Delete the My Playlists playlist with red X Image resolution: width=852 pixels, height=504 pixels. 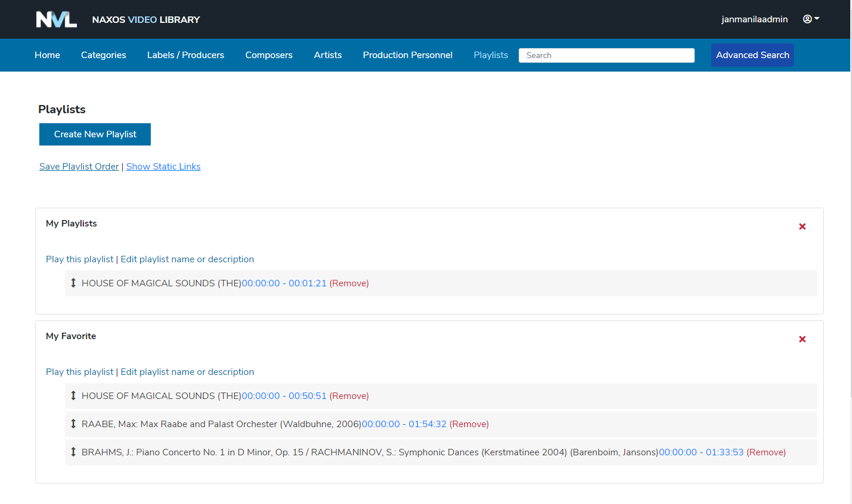point(802,226)
